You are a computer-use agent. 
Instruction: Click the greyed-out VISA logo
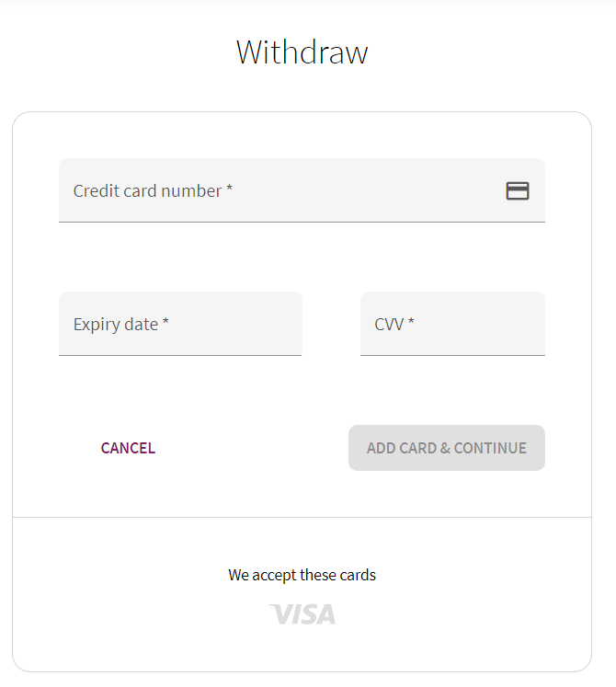pos(302,613)
